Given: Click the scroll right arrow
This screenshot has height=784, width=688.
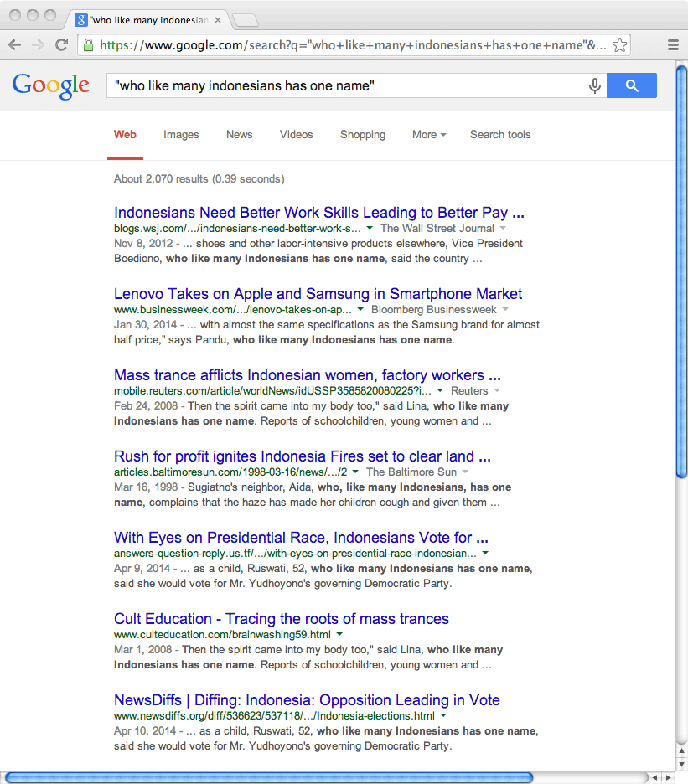Looking at the screenshot, I should coord(668,777).
